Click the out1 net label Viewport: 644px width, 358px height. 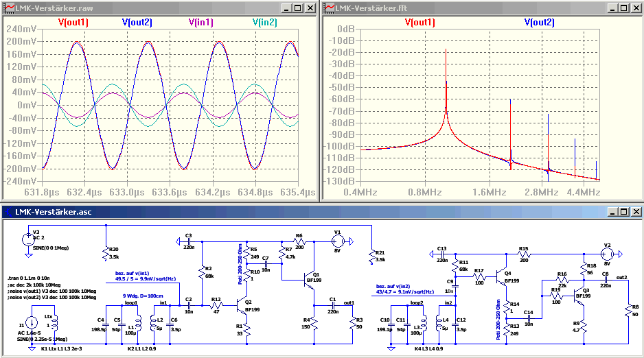point(349,302)
